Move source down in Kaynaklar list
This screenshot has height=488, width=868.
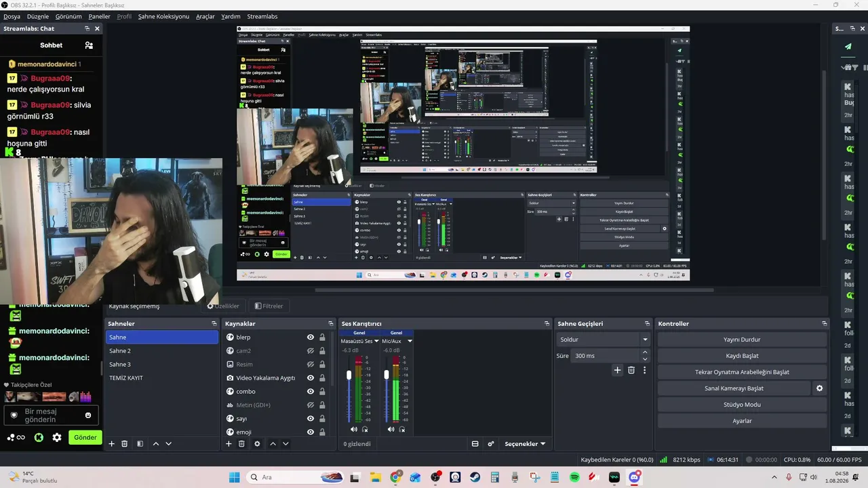285,444
